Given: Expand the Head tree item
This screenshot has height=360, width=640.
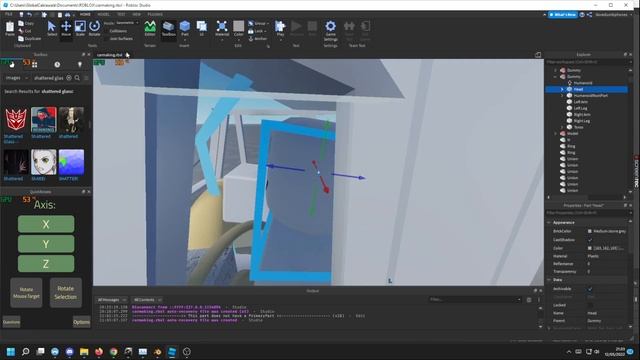Looking at the screenshot, I should click(562, 89).
